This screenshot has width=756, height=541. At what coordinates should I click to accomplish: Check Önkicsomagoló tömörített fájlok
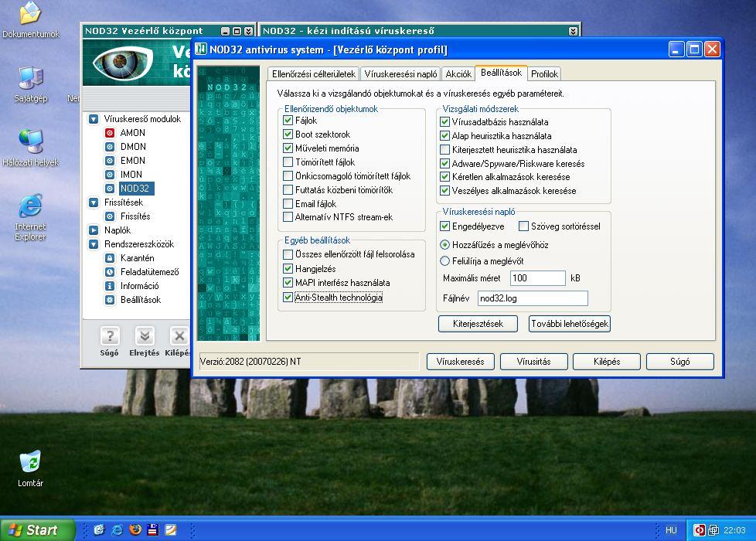tap(288, 176)
